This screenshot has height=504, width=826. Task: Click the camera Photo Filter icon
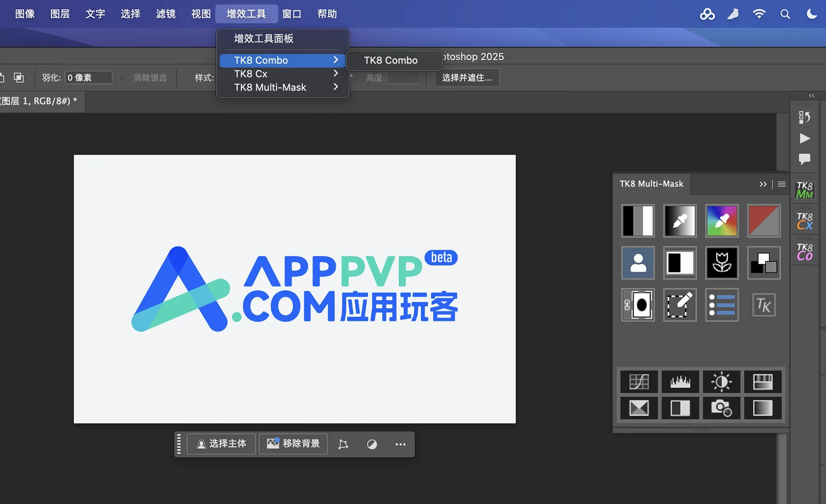point(722,408)
